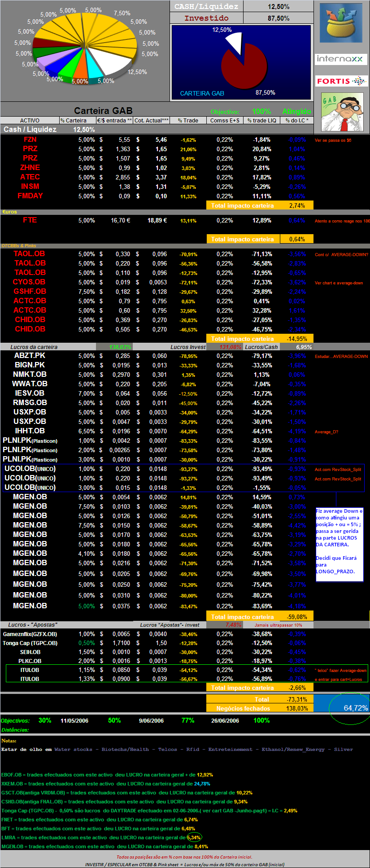
Task: Select the red Investido cell
Action: tap(206, 18)
